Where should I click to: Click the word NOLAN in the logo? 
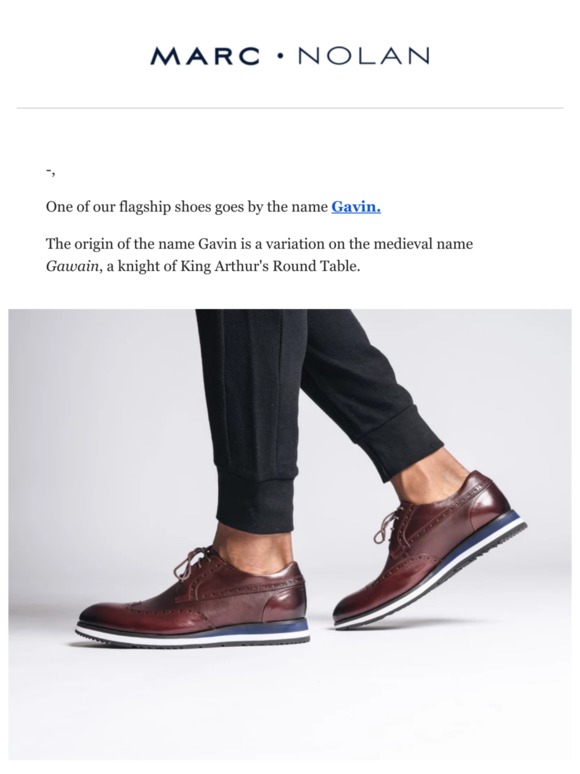coord(364,56)
